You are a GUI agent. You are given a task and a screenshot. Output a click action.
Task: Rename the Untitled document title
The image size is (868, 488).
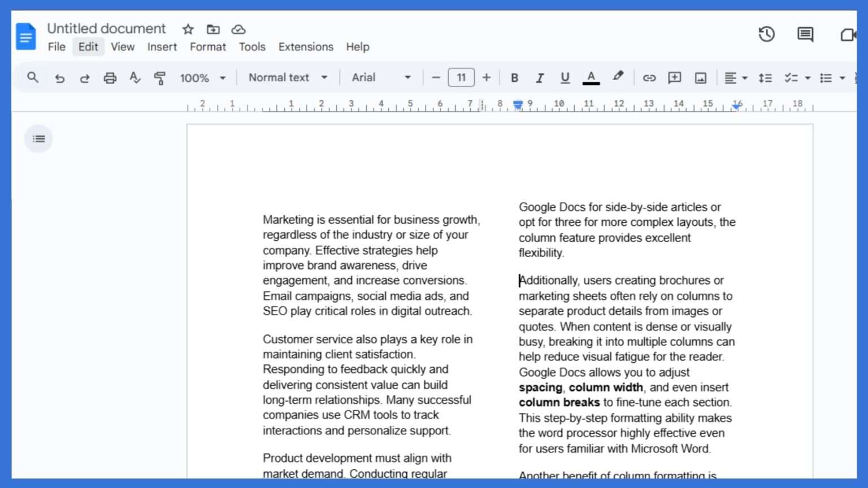click(106, 28)
